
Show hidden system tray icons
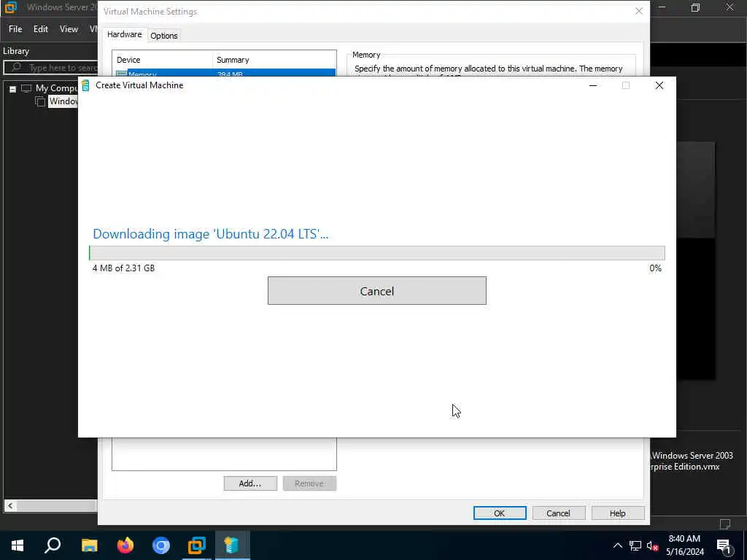(x=617, y=545)
